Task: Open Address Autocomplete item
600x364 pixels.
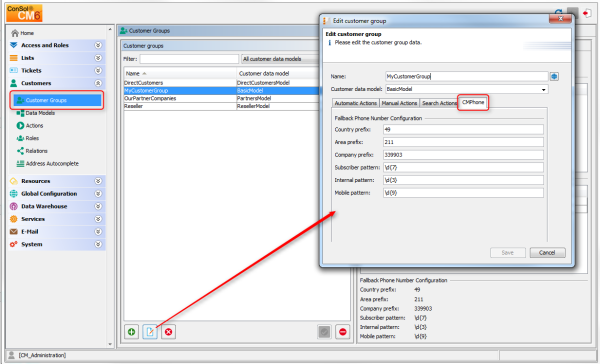Action: pos(47,163)
